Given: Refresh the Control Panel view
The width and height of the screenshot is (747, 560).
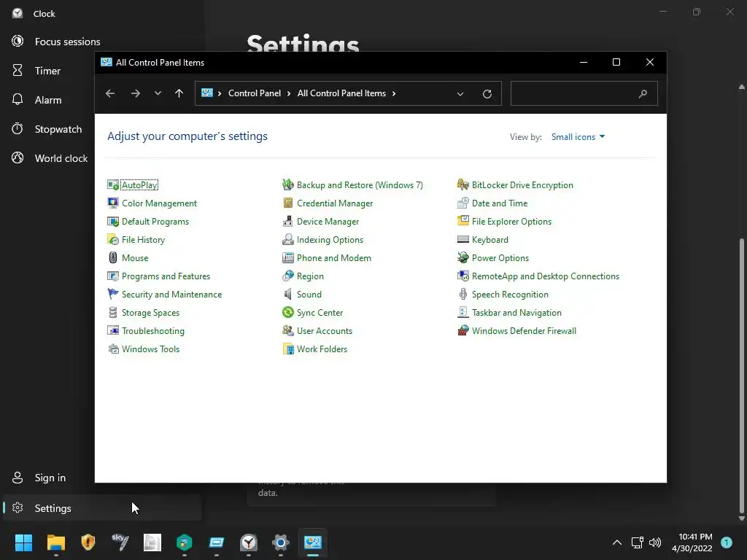Looking at the screenshot, I should point(487,94).
